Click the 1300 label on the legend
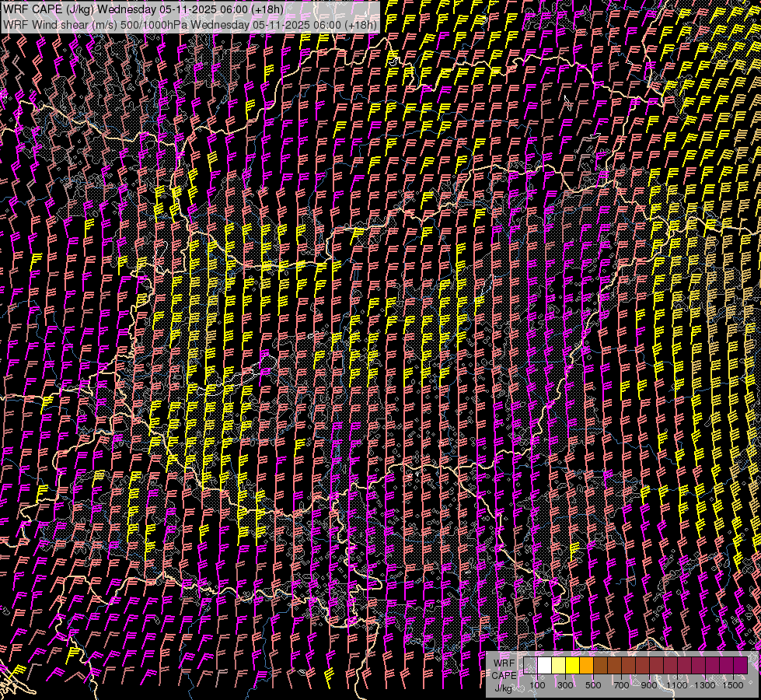The image size is (761, 700). pos(705,685)
